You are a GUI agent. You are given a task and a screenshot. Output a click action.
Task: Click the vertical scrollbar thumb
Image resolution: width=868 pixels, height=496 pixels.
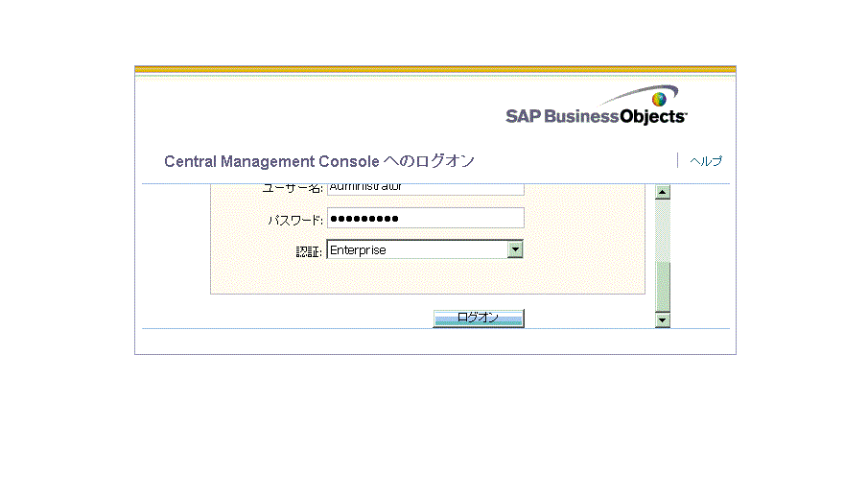point(662,287)
